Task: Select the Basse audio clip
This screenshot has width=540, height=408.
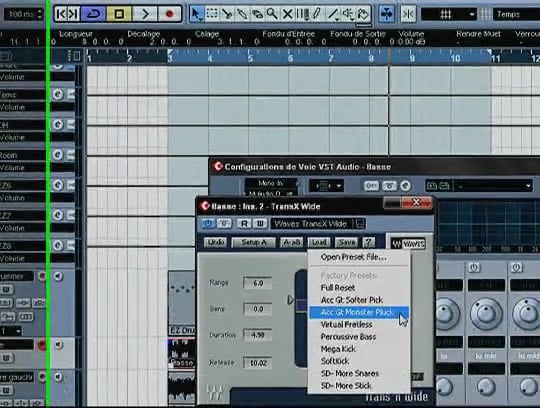Action: coord(181,353)
